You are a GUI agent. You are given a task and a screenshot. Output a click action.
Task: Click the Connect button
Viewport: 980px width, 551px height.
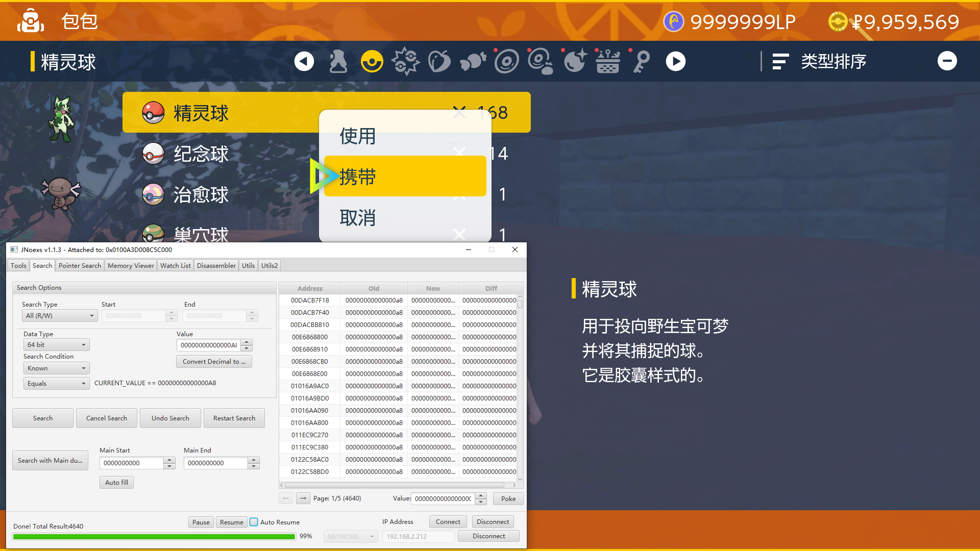(448, 522)
